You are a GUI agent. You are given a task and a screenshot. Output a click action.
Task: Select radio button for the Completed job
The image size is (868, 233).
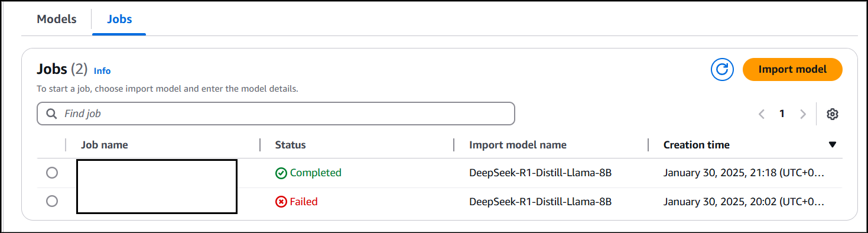52,173
